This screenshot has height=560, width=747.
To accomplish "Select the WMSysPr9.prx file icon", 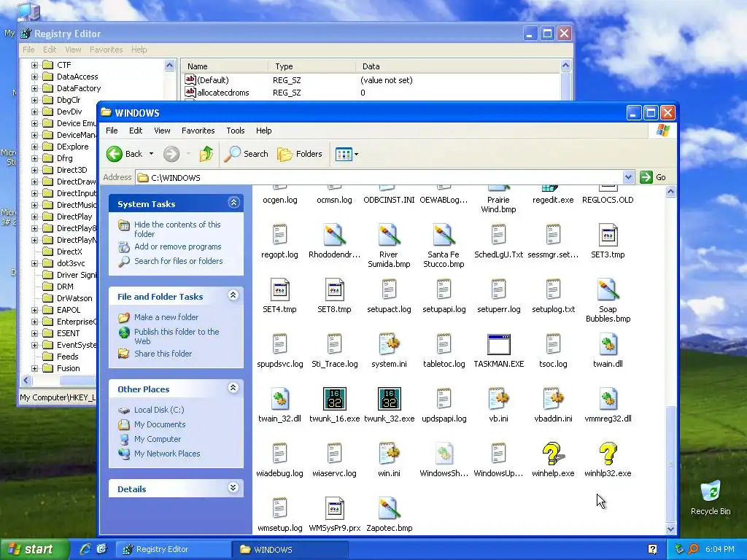I will point(334,508).
